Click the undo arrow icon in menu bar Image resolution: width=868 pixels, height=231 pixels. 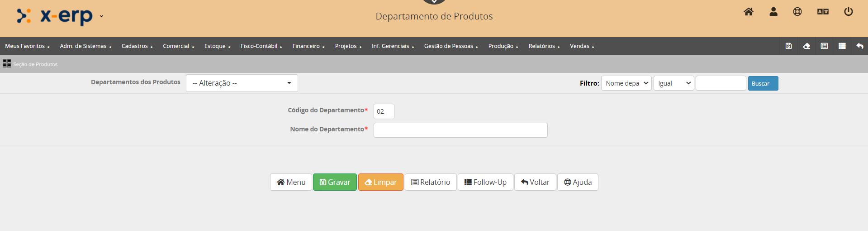click(x=860, y=46)
